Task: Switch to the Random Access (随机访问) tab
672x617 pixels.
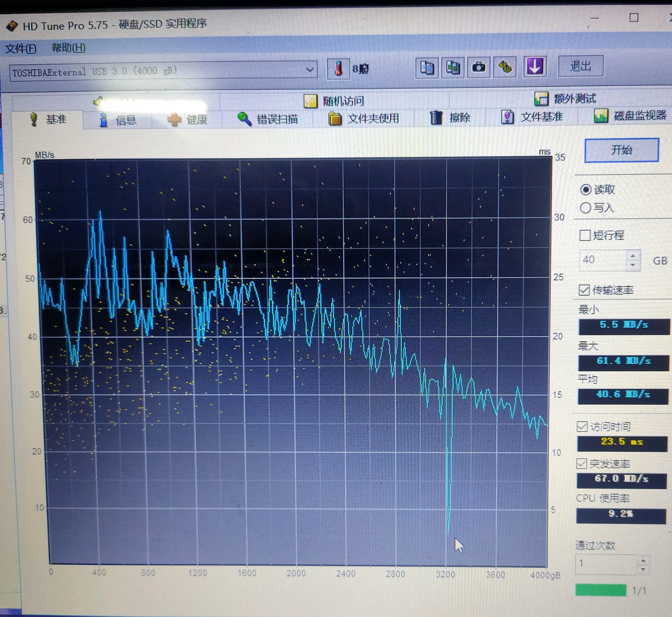Action: pos(334,101)
